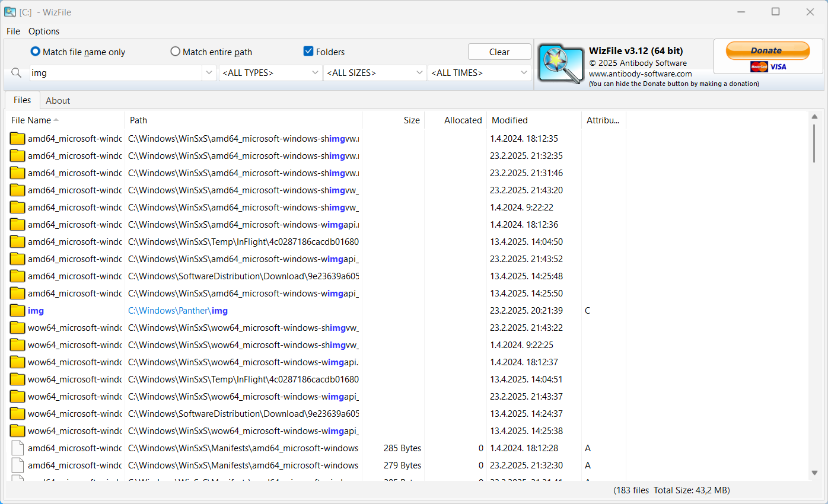Click folder icon for row modified 21:43:20

point(18,190)
